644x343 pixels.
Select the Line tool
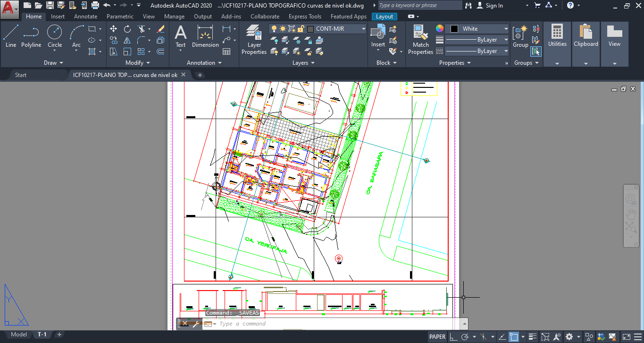[11, 37]
